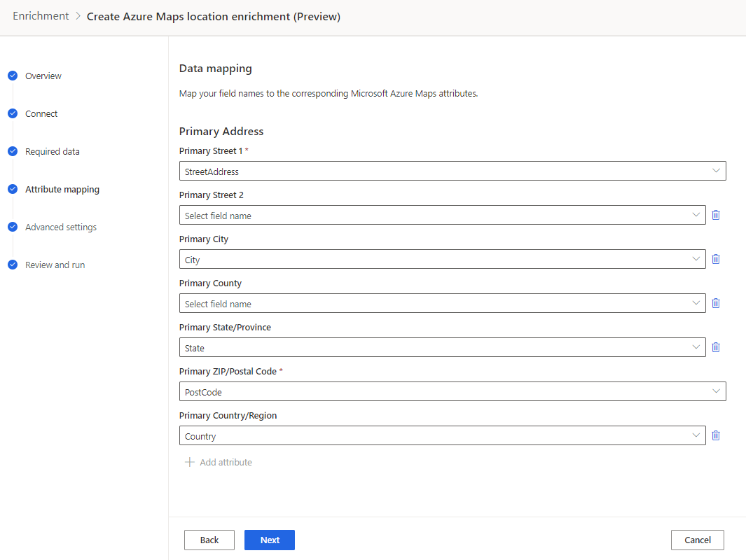746x560 pixels.
Task: Click the Next button
Action: click(x=270, y=540)
